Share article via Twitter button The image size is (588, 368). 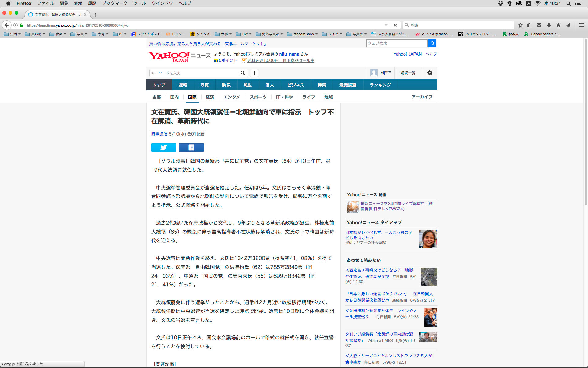(164, 148)
